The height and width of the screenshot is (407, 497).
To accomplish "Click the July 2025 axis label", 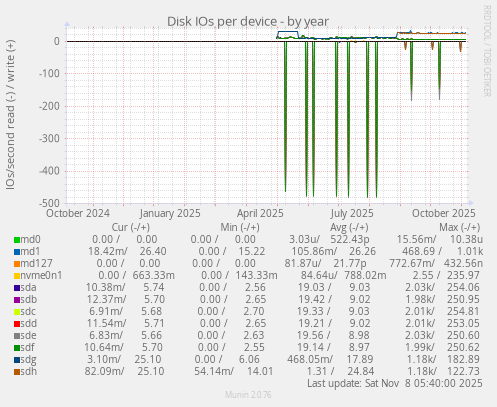I will [x=352, y=213].
